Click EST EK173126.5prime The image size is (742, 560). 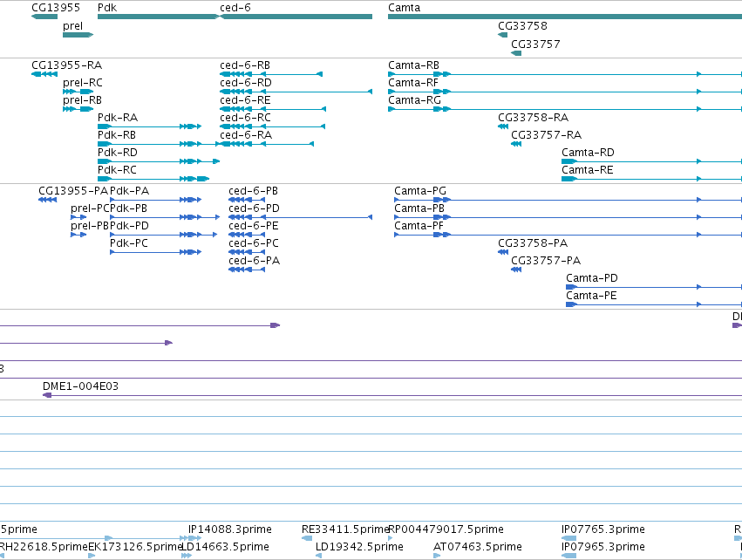click(x=135, y=547)
